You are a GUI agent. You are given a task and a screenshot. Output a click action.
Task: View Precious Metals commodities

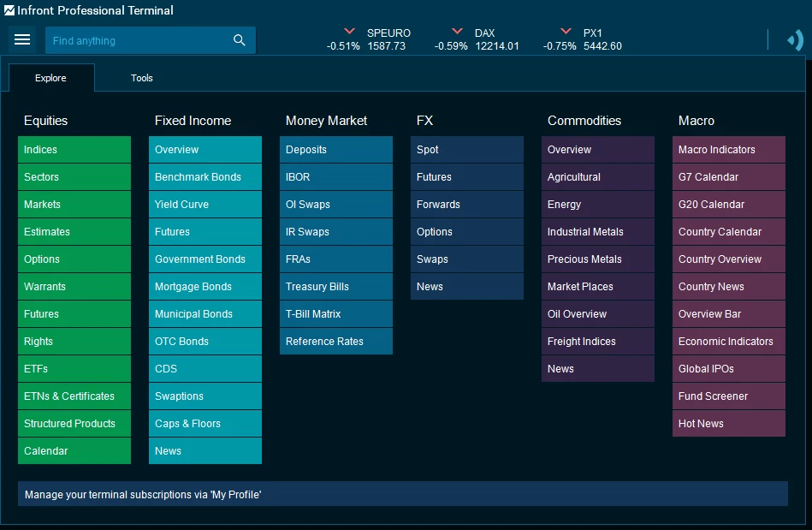597,259
